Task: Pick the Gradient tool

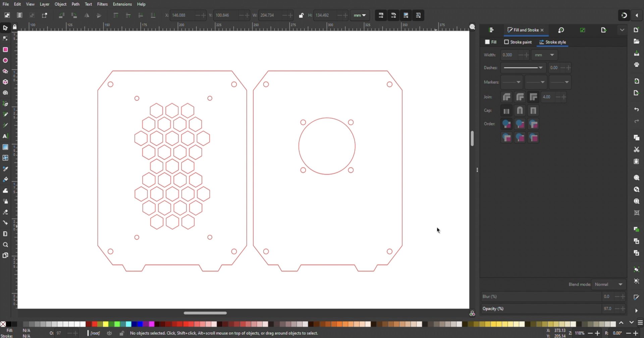Action: (5, 147)
